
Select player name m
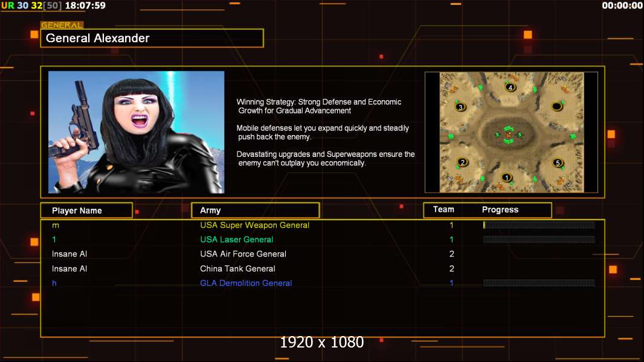pos(56,226)
